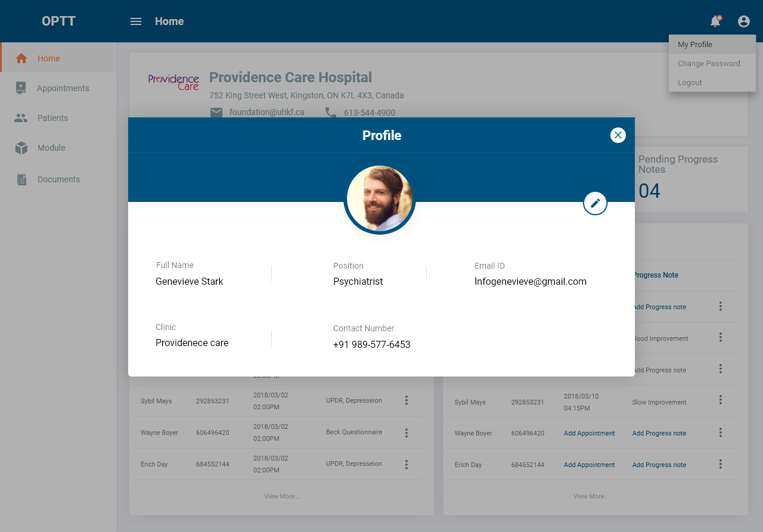Image resolution: width=763 pixels, height=532 pixels.
Task: Close the Profile dialog
Action: click(618, 135)
